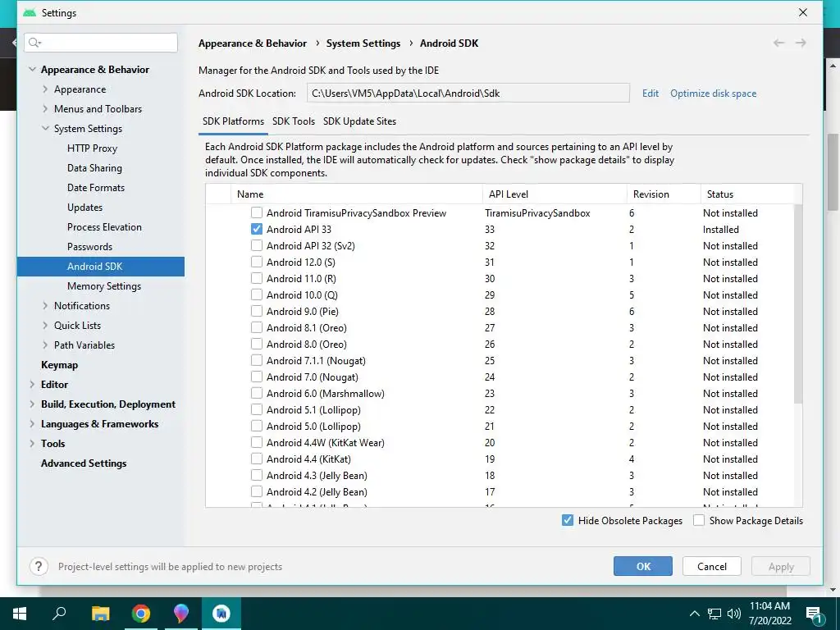Image resolution: width=840 pixels, height=630 pixels.
Task: Select the Updates settings item
Action: (x=84, y=208)
